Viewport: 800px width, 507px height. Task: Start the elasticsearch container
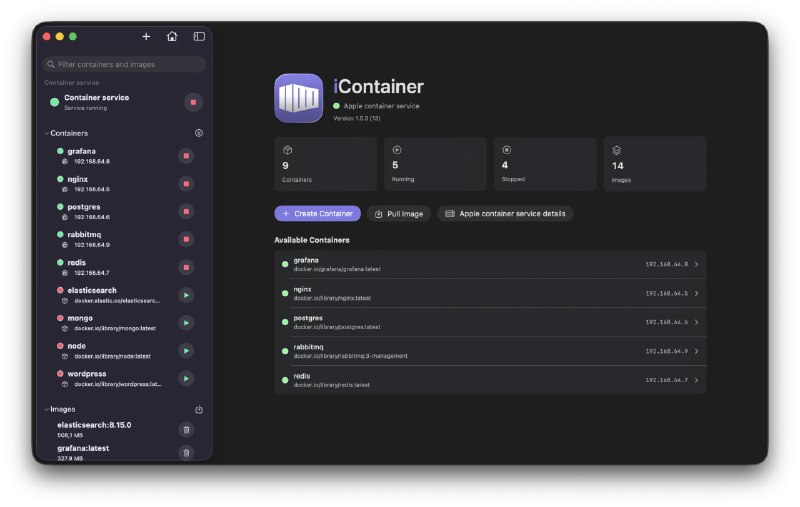[x=186, y=295]
